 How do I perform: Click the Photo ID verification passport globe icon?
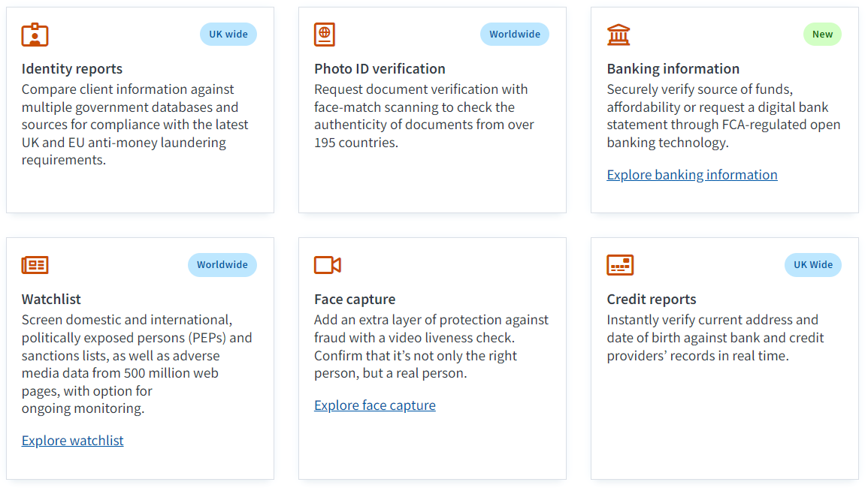pyautogui.click(x=325, y=35)
